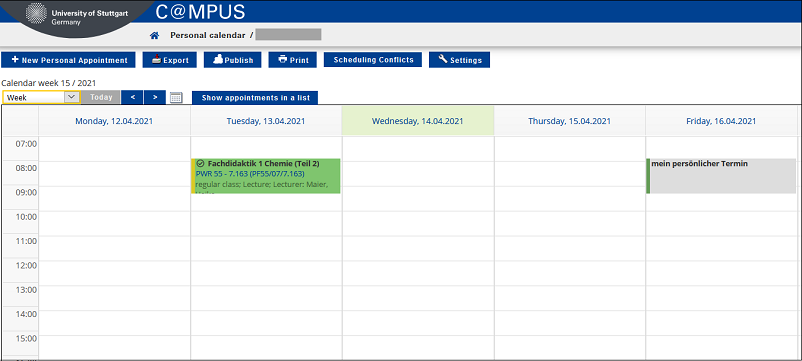This screenshot has width=802, height=361.
Task: Open Scheduling Conflicts
Action: (373, 60)
